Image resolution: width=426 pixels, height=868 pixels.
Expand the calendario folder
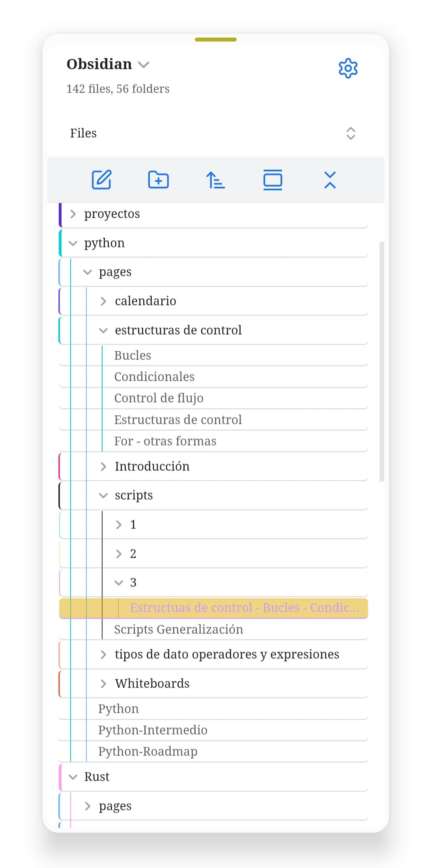104,300
